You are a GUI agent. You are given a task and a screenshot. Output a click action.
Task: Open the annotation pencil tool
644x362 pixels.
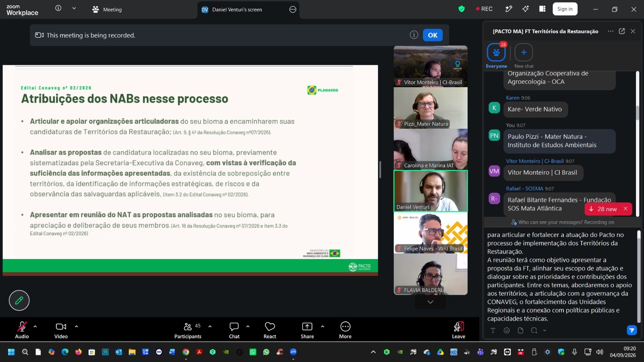(19, 300)
